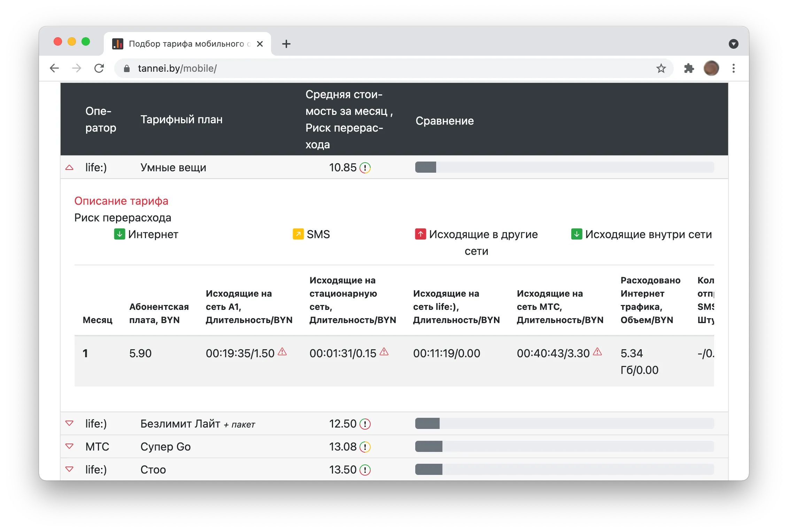This screenshot has height=532, width=788.
Task: Click the green Интернет risk arrow icon
Action: pos(119,234)
